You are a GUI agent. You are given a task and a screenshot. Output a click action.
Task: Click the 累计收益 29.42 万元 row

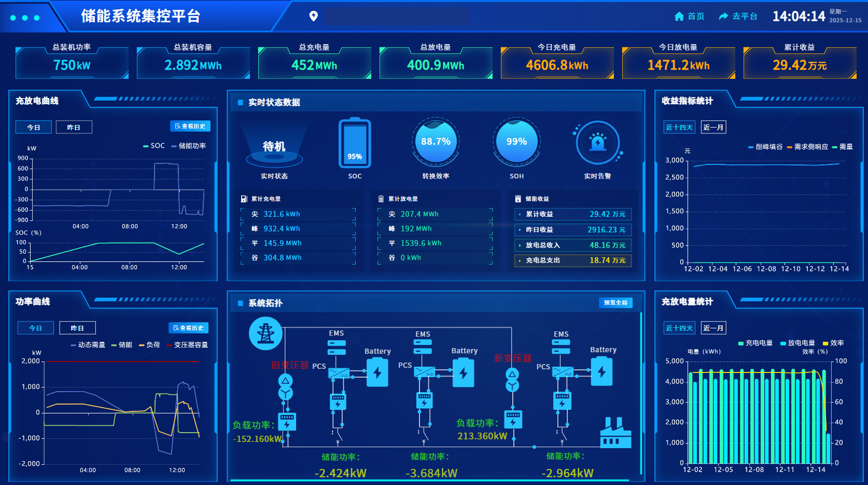pyautogui.click(x=572, y=214)
